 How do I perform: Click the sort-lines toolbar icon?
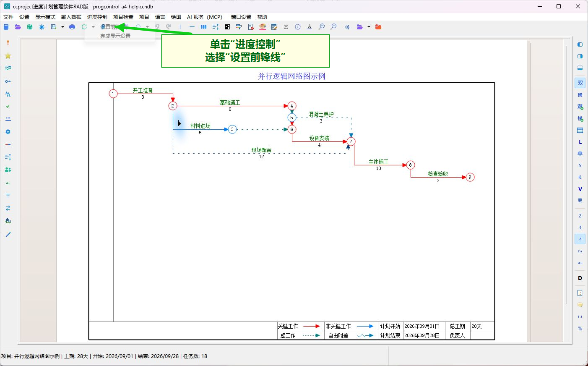pos(215,27)
